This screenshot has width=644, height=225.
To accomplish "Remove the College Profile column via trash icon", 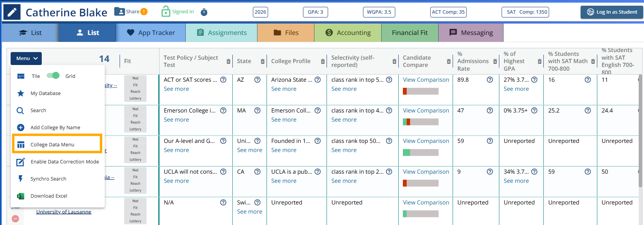I will tap(323, 61).
